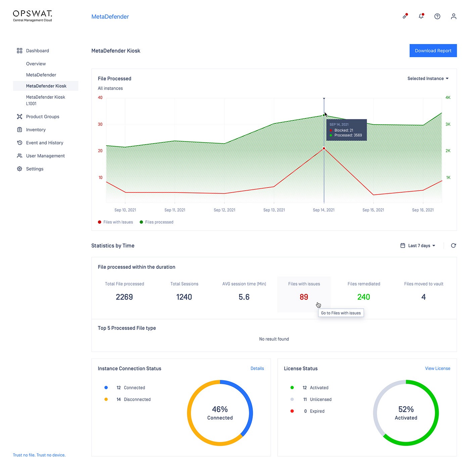Click the Sep 10, 2021 axis label

click(x=125, y=210)
